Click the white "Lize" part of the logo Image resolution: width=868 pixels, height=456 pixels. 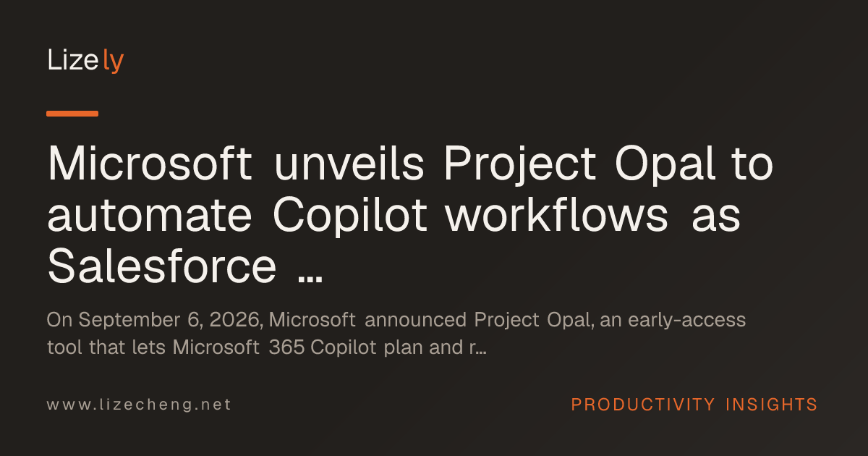[x=73, y=61]
